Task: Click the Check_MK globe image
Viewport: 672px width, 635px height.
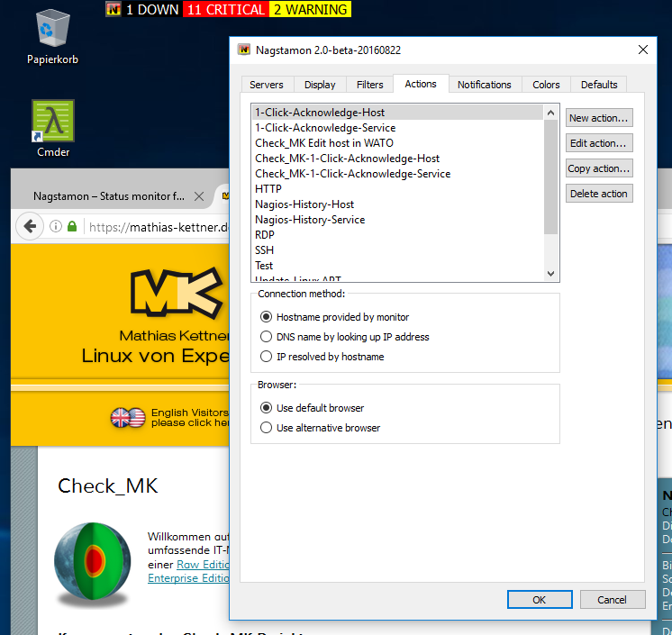Action: pos(93,562)
